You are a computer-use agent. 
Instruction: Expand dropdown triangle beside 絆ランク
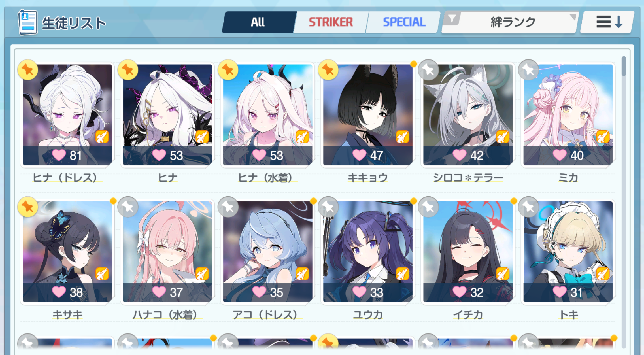[573, 17]
